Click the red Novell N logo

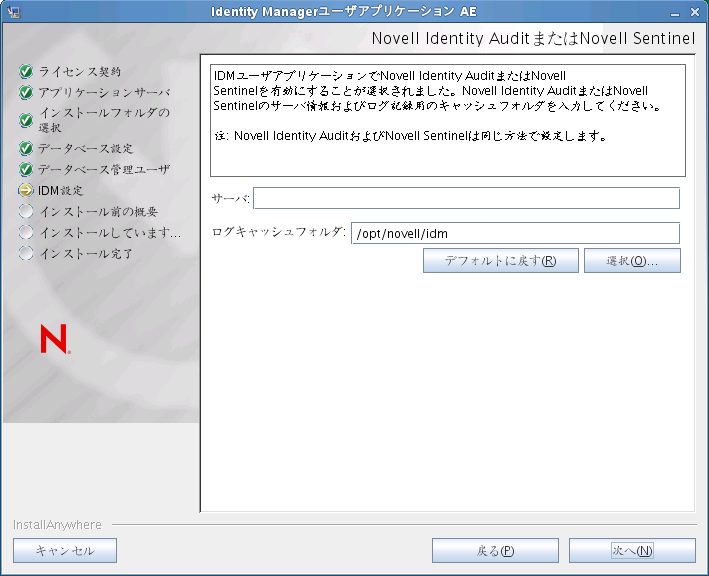(55, 339)
